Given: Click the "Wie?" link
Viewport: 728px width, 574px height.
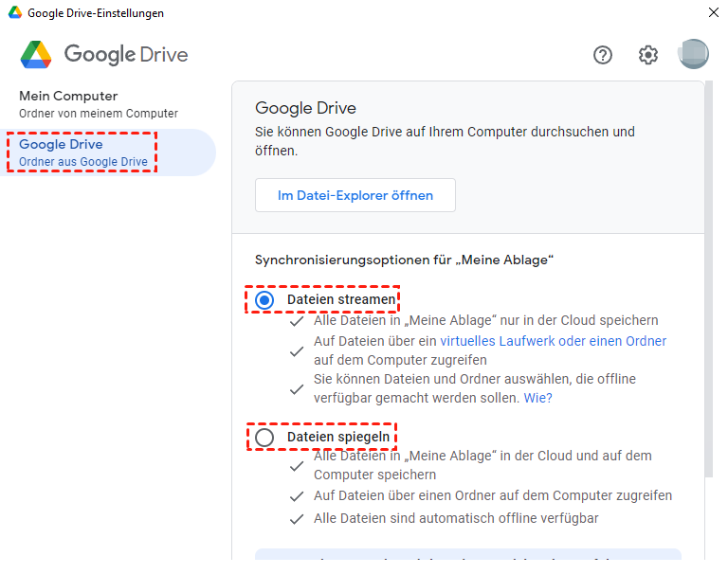Looking at the screenshot, I should tap(537, 398).
